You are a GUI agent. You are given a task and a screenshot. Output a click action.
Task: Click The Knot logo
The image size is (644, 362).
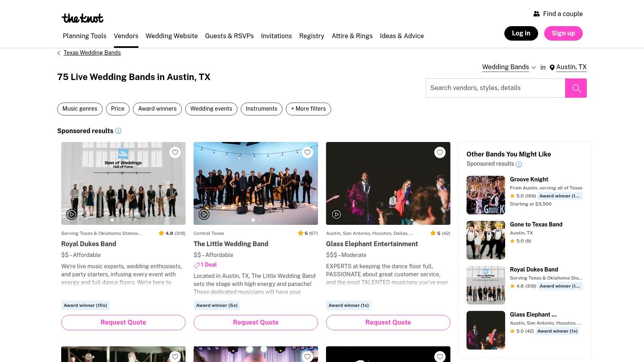(x=83, y=18)
